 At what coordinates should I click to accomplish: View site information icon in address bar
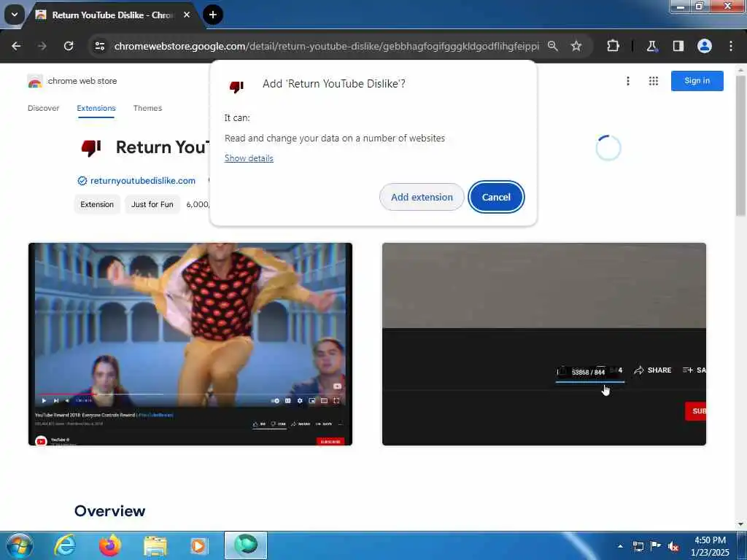point(99,46)
